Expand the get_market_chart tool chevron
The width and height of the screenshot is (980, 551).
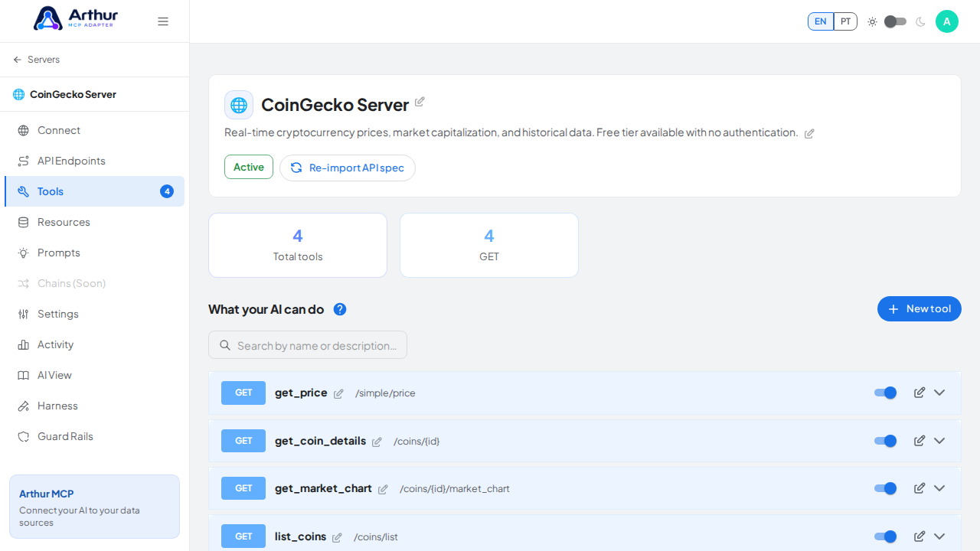[x=939, y=488]
